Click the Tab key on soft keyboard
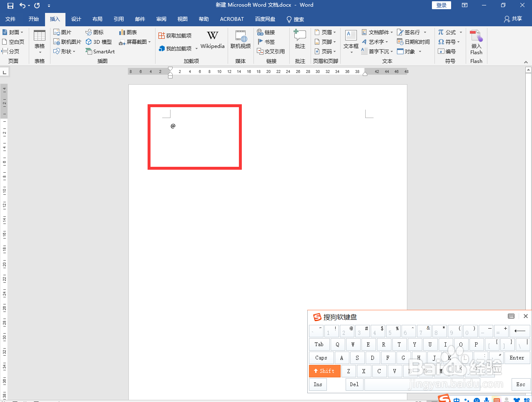This screenshot has height=402, width=532. 319,344
